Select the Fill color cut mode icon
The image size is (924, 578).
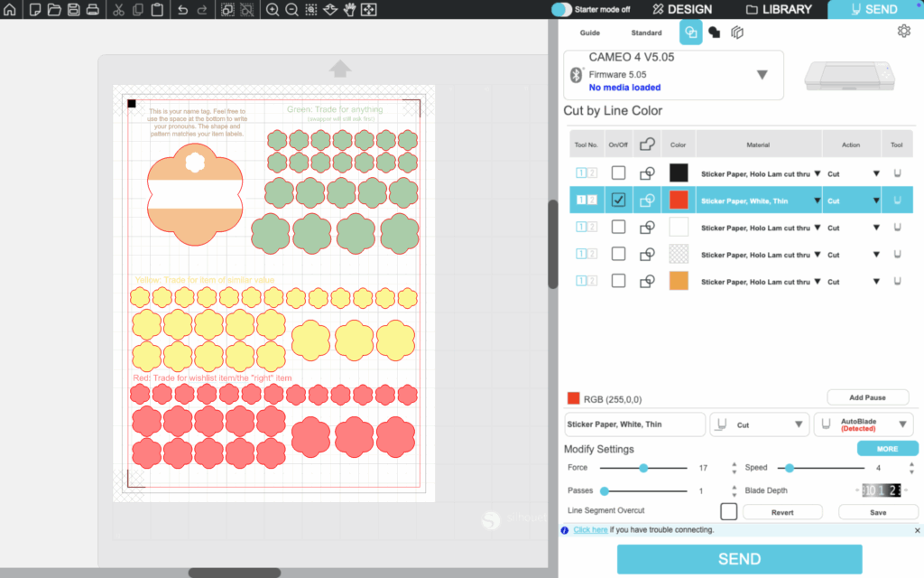(714, 33)
